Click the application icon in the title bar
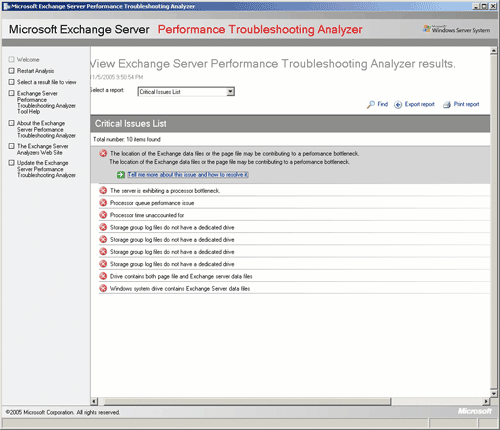 [7, 6]
